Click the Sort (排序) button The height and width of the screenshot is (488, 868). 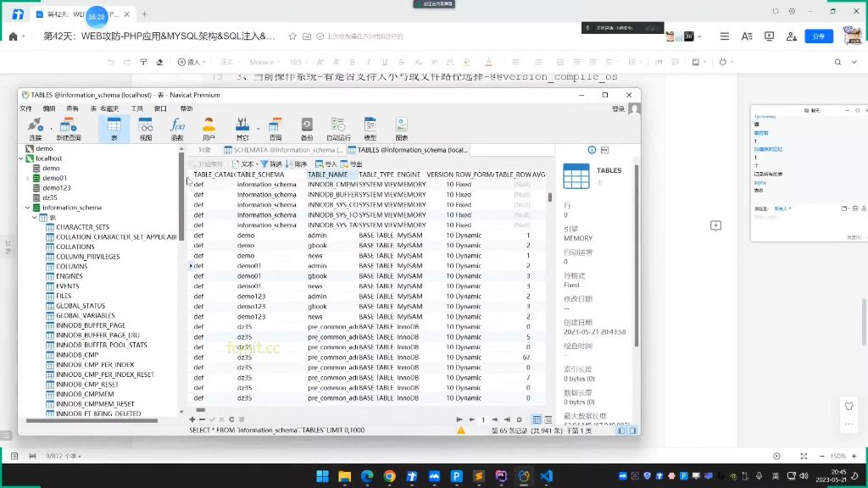296,164
